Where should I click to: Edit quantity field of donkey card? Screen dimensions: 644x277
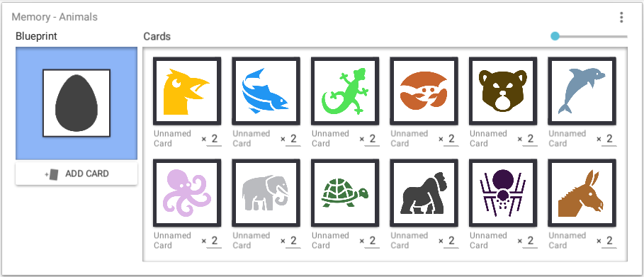[609, 241]
